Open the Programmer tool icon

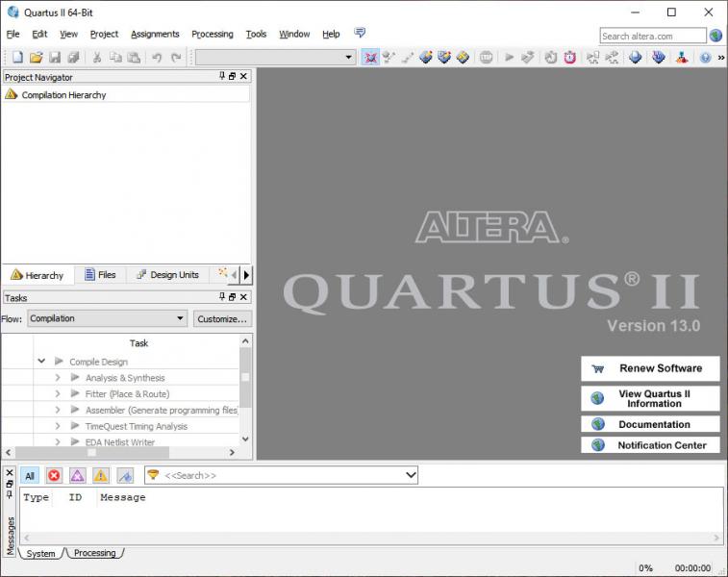[659, 58]
